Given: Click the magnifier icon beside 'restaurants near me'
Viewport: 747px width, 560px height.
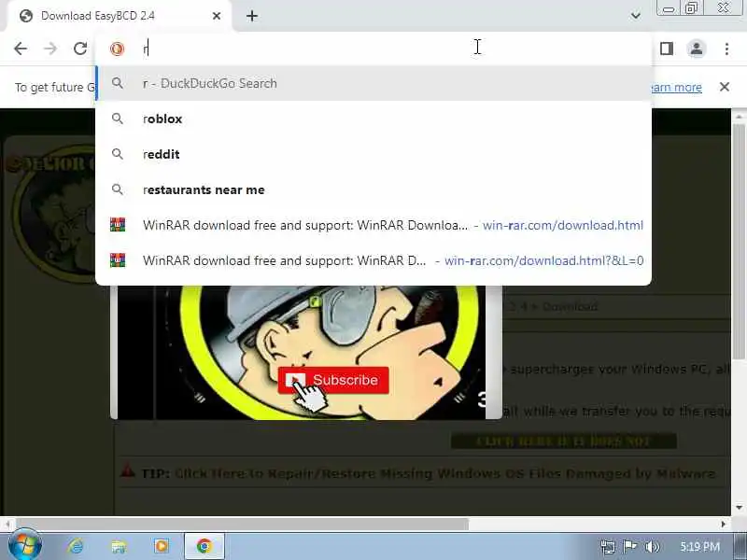Looking at the screenshot, I should tap(118, 189).
